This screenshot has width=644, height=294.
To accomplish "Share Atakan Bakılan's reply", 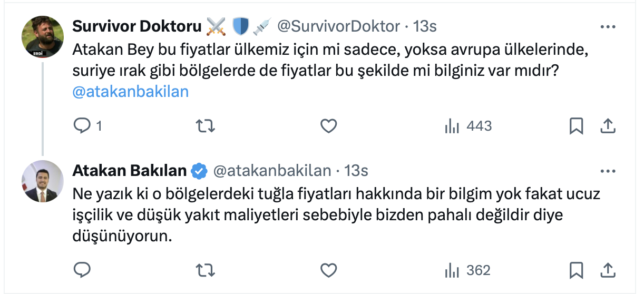I will pos(607,270).
